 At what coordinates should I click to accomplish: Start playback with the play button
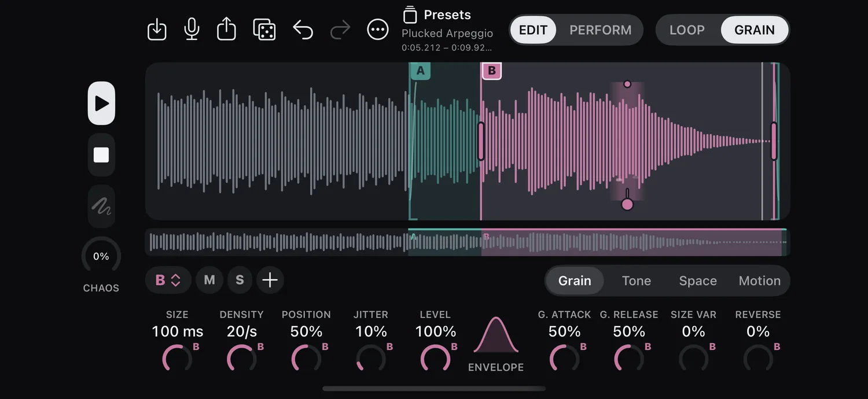101,104
